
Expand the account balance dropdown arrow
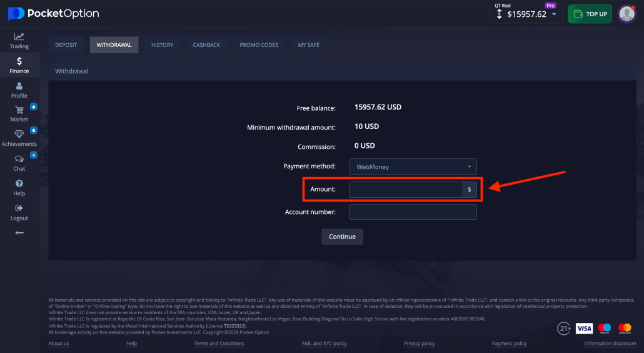554,14
